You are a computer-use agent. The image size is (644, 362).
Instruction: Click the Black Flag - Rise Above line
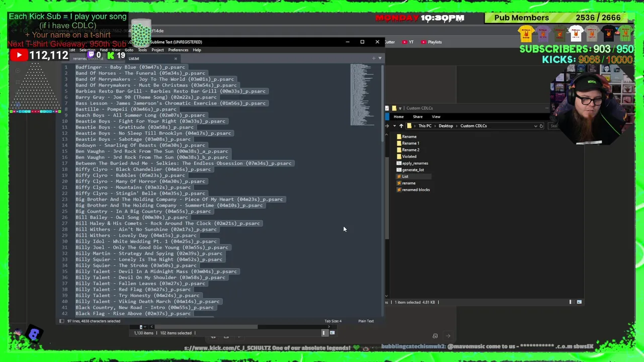133,313
